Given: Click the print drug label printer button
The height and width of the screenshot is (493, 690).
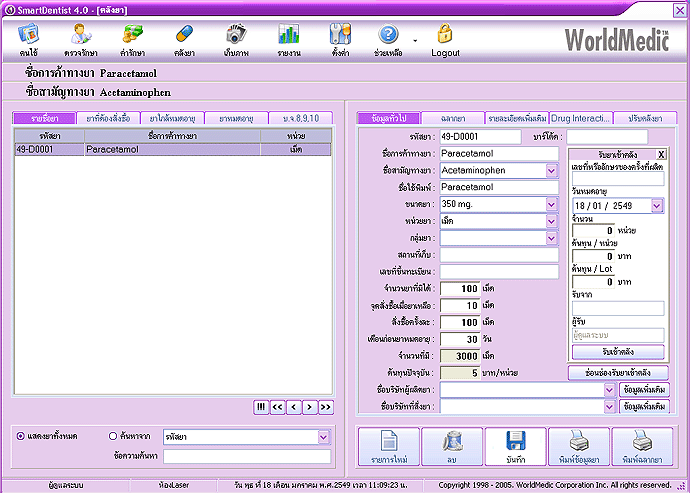Looking at the screenshot, I should pyautogui.click(x=642, y=446).
